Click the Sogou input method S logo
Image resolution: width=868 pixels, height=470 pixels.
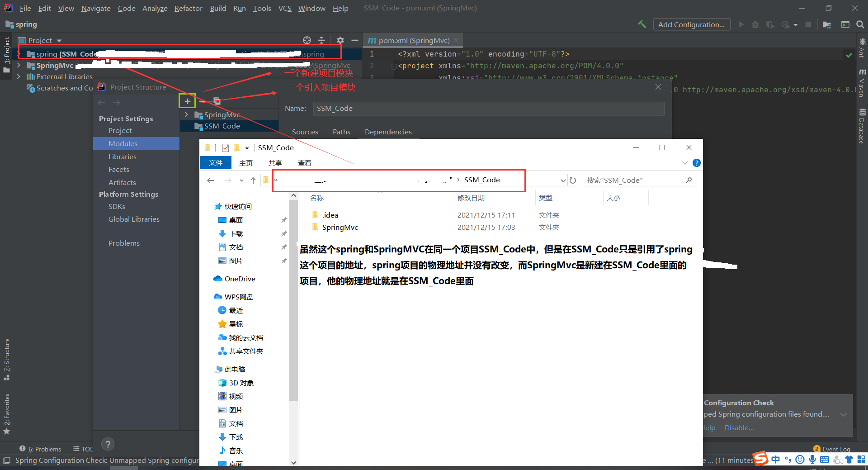(x=760, y=459)
